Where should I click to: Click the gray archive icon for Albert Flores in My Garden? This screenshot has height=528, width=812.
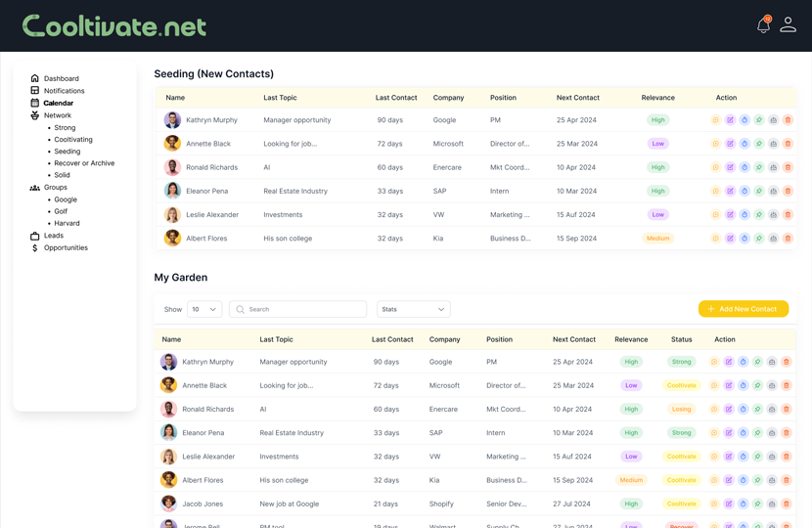(772, 480)
